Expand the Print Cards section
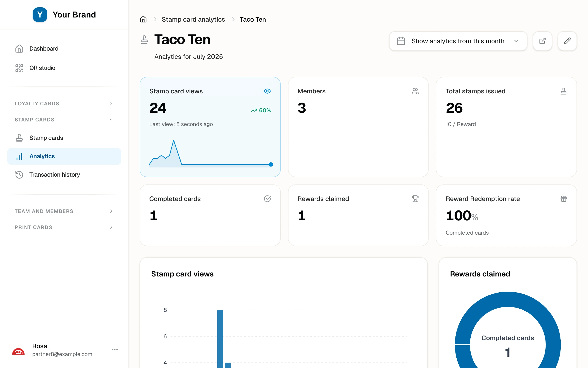This screenshot has height=368, width=588. pyautogui.click(x=64, y=227)
